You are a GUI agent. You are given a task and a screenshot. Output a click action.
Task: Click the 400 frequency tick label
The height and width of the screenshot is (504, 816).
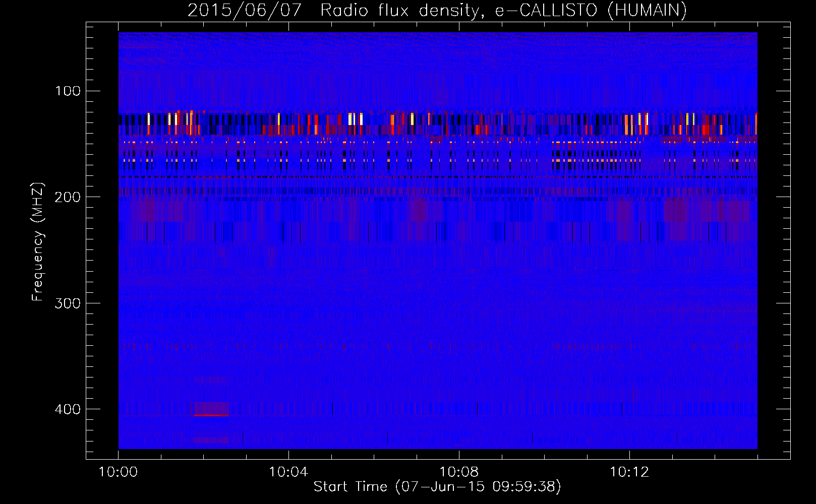pos(68,409)
